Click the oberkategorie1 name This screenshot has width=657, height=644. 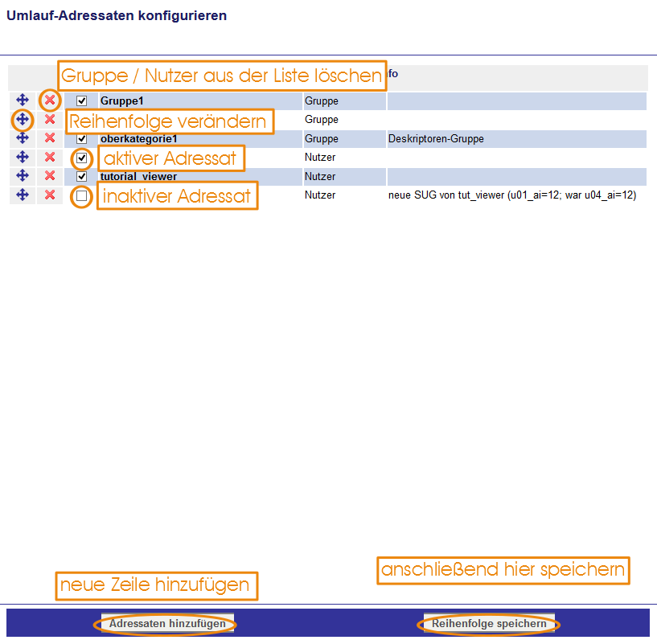[138, 138]
